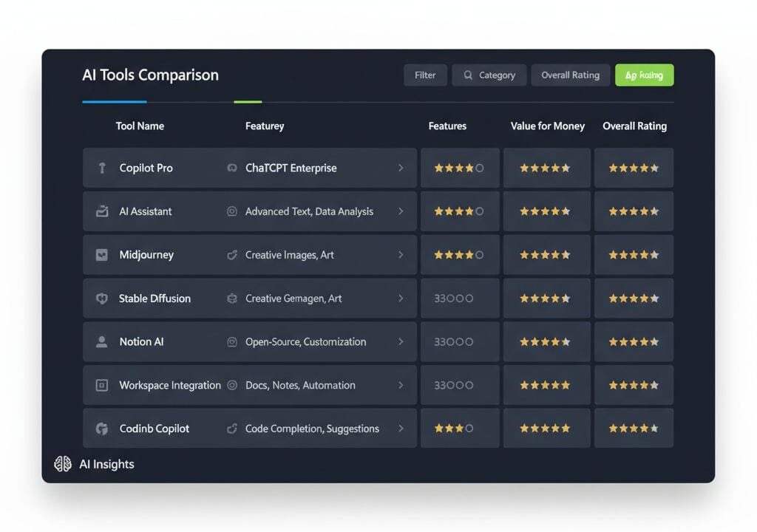Click icon before Code Completion, Suggestions
The image size is (757, 532).
(232, 429)
